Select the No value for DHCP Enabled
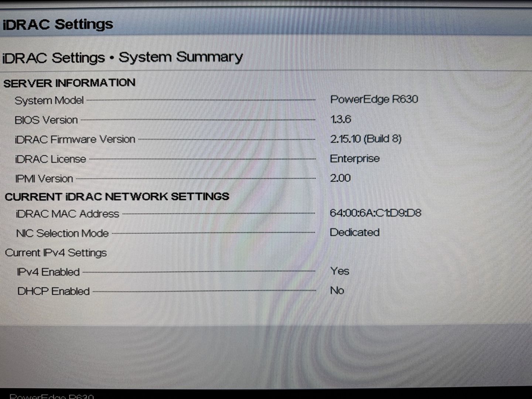The width and height of the screenshot is (532, 399). point(337,290)
